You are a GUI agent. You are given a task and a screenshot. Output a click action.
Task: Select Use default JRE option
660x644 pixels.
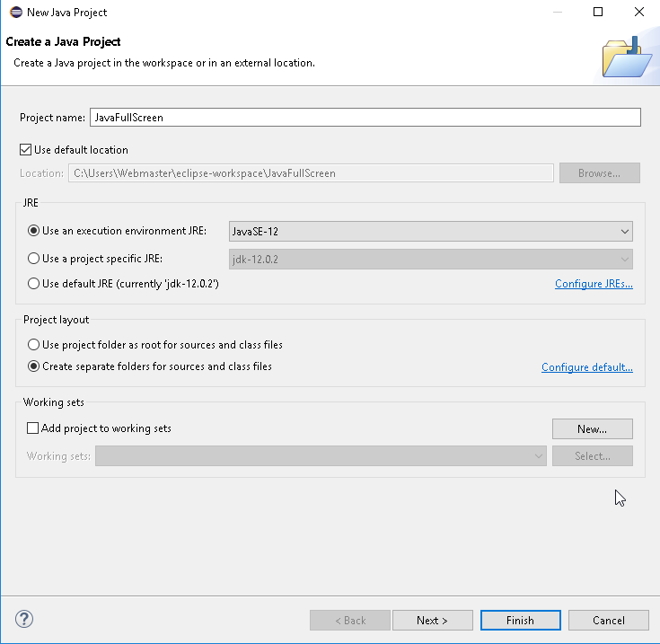(x=34, y=284)
